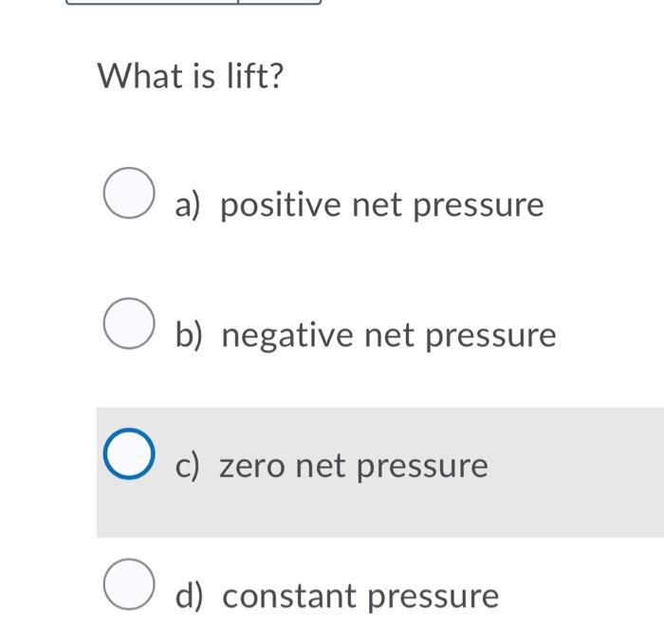Mark the constant pressure radio option
The height and width of the screenshot is (644, 664).
click(x=129, y=584)
